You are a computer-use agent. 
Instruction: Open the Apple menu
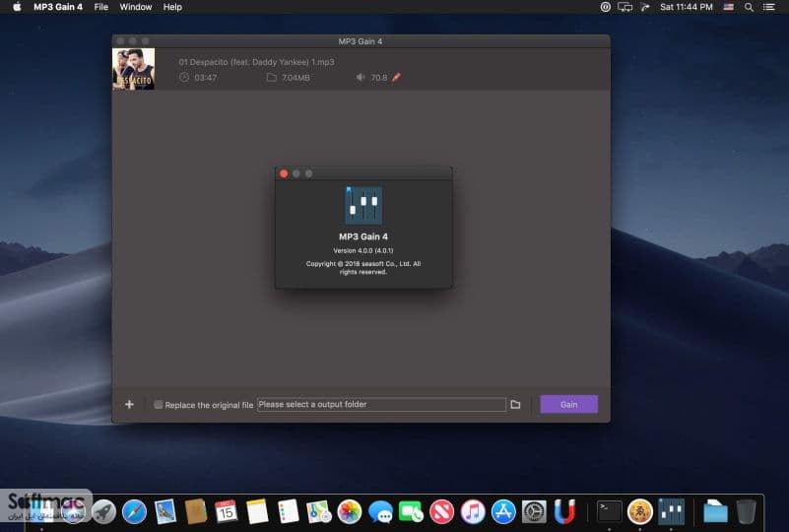click(17, 7)
